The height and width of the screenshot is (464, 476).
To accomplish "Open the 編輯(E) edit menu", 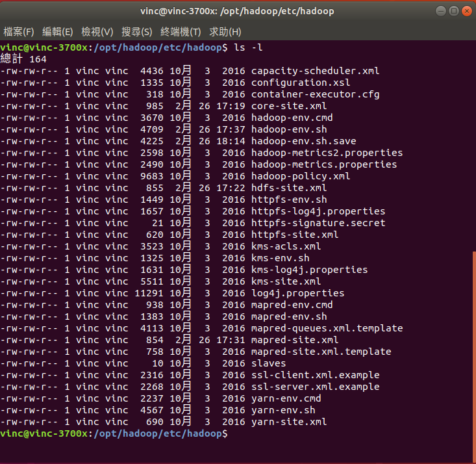I will point(57,32).
